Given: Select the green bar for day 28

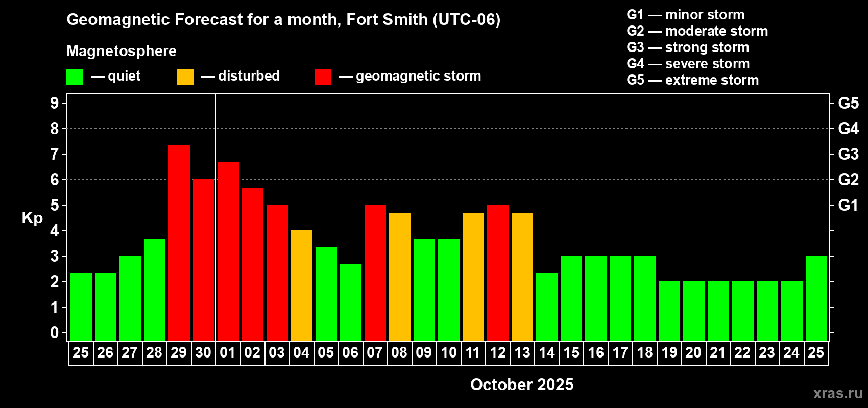Looking at the screenshot, I should pos(155,290).
